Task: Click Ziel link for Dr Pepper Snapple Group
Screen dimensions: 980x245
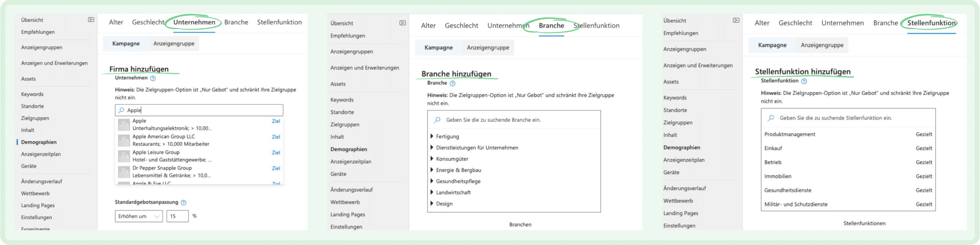Action: [x=276, y=168]
